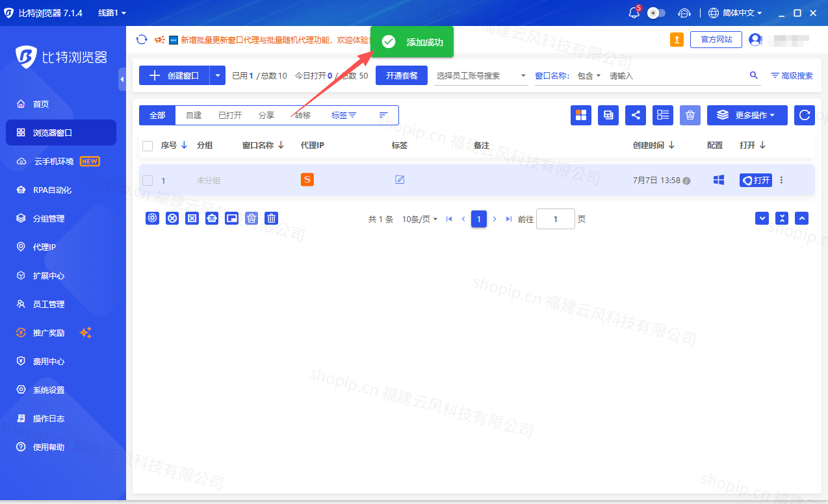828x504 pixels.
Task: Open the notifications bell
Action: pyautogui.click(x=634, y=13)
